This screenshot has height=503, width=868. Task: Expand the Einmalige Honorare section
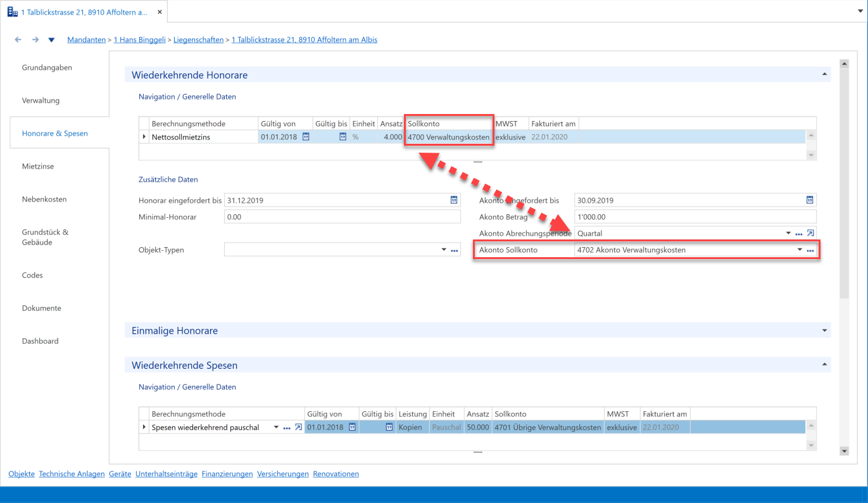[x=824, y=331]
